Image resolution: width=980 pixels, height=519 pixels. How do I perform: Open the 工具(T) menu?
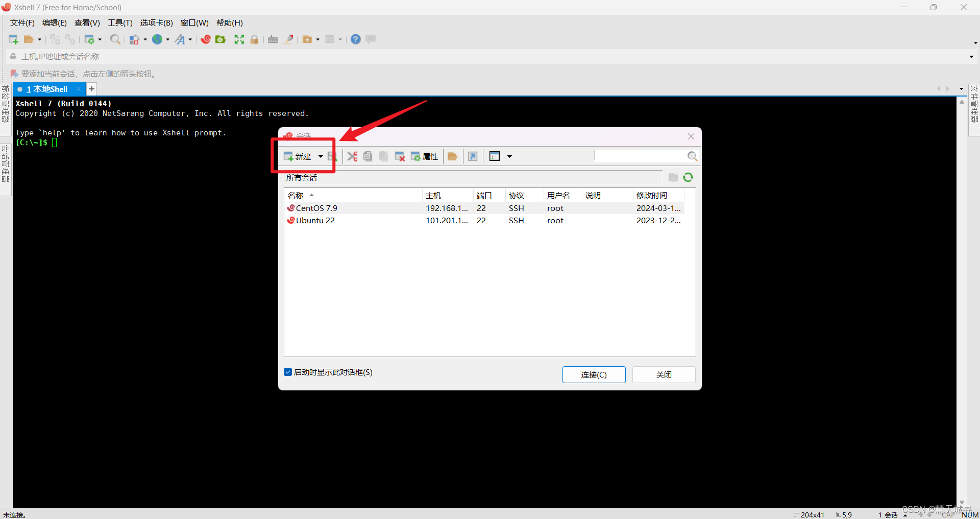click(120, 23)
